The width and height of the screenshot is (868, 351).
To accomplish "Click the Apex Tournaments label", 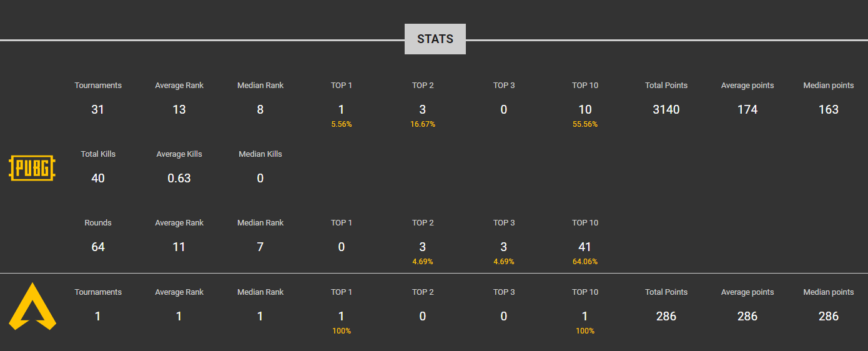I will [x=98, y=292].
